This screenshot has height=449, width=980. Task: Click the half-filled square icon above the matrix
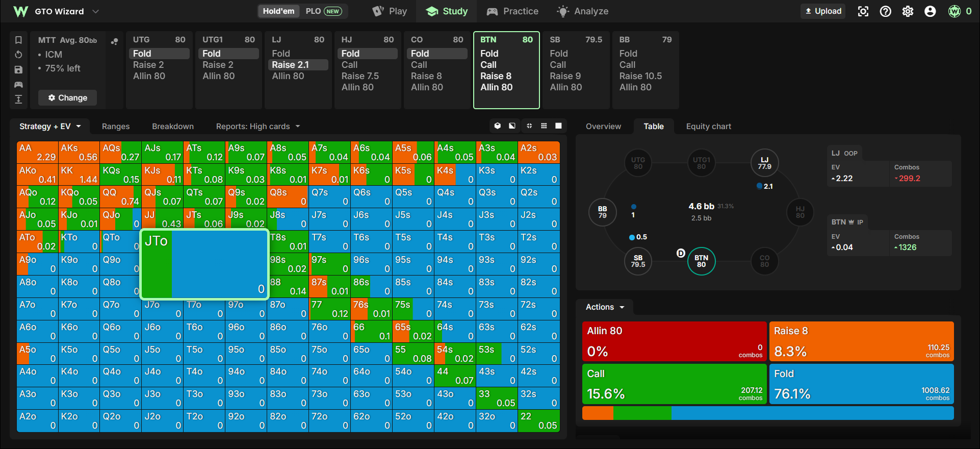click(512, 126)
